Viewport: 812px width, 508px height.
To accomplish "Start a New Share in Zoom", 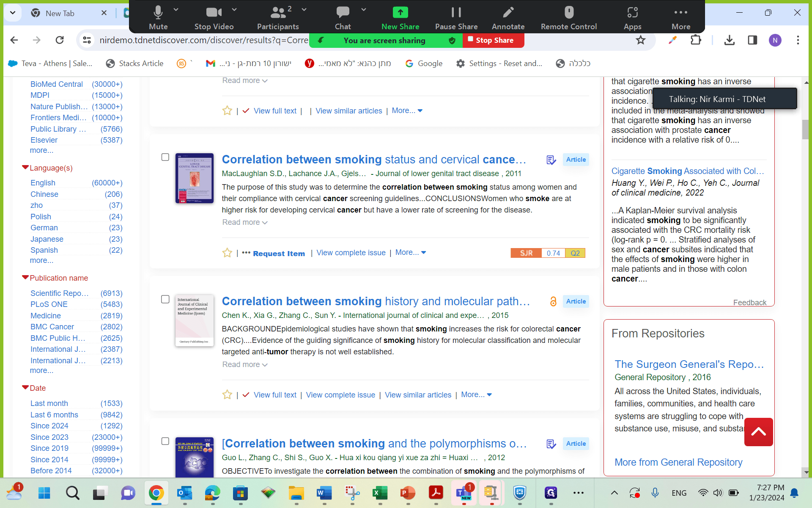I will click(400, 18).
